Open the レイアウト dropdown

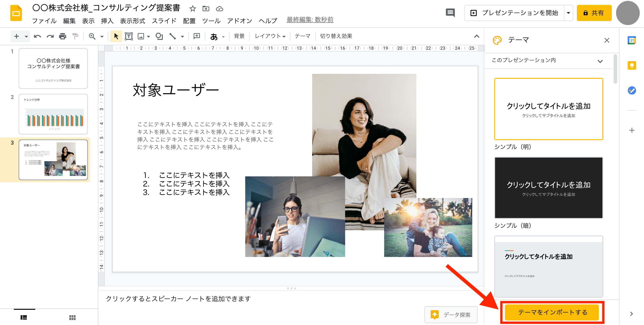270,36
